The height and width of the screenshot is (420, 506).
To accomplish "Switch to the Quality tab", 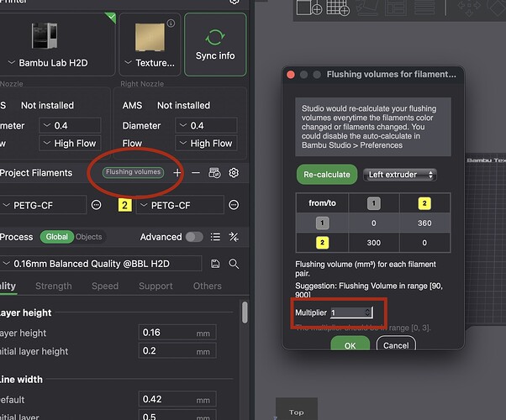I will click(8, 286).
